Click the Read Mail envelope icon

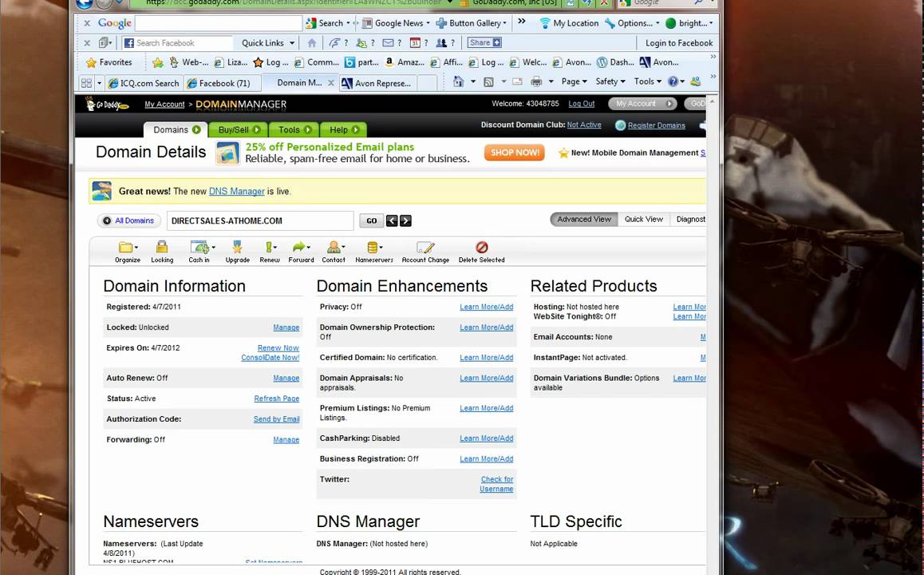pyautogui.click(x=517, y=81)
